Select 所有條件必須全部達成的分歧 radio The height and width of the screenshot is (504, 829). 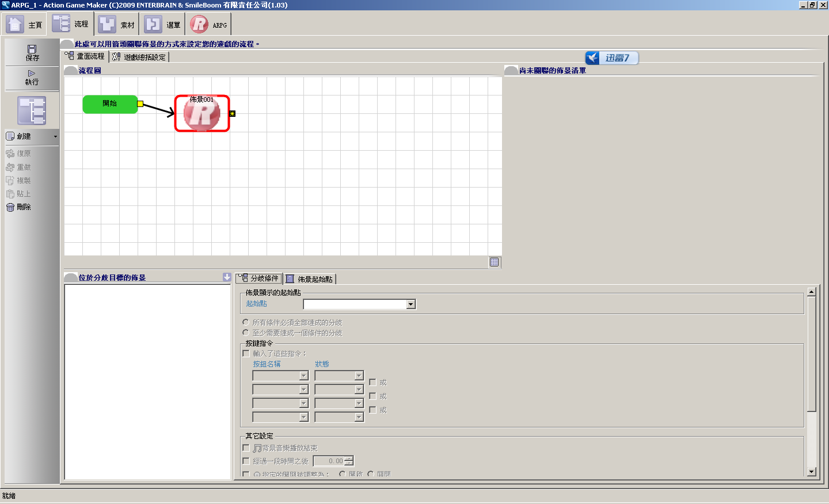pos(246,322)
